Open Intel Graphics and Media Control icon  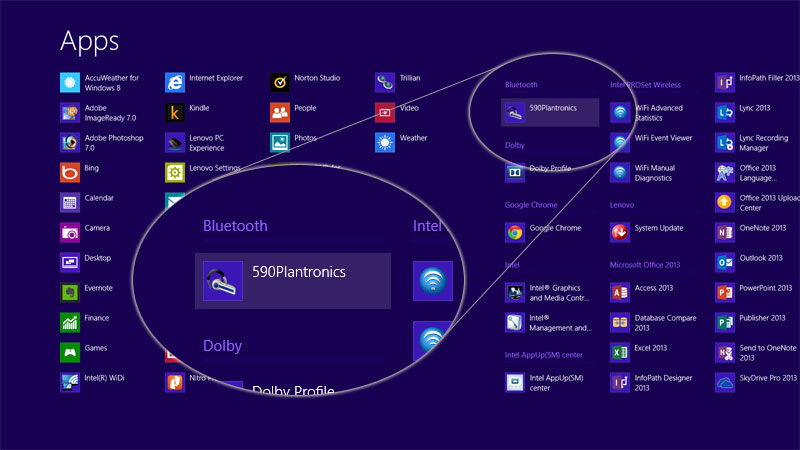515,292
